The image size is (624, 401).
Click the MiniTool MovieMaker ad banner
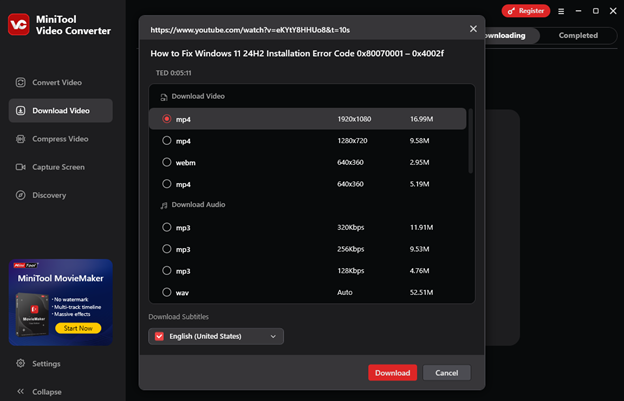[60, 302]
